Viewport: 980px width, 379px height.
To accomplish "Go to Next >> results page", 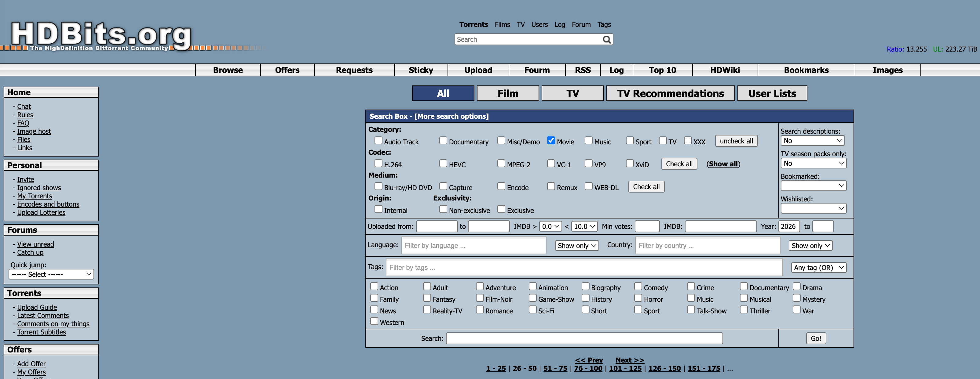I will tap(630, 360).
